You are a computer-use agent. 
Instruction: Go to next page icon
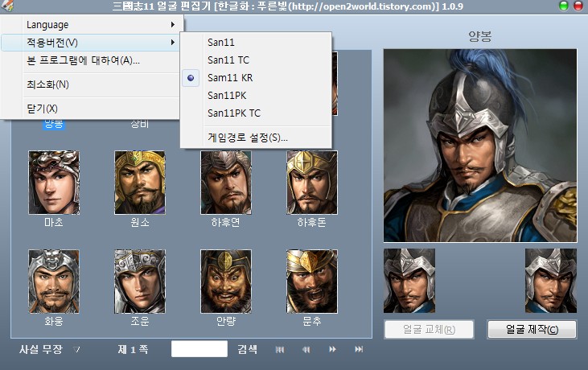[333, 349]
